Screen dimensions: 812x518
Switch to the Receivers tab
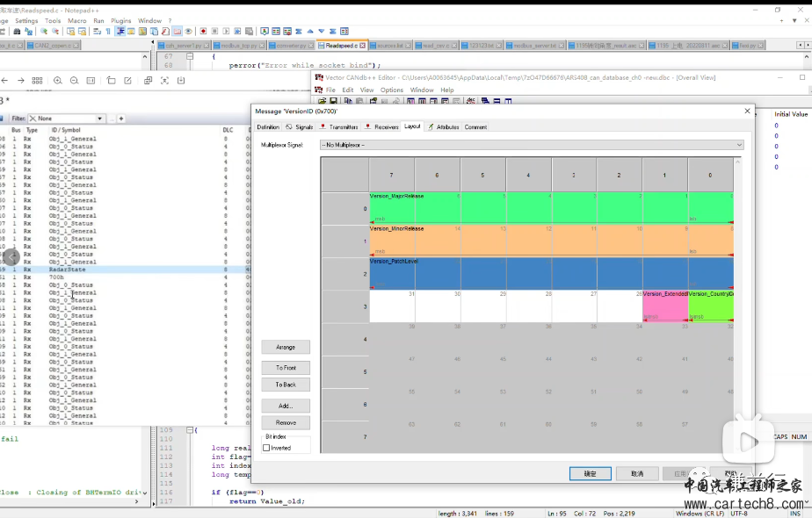tap(382, 127)
